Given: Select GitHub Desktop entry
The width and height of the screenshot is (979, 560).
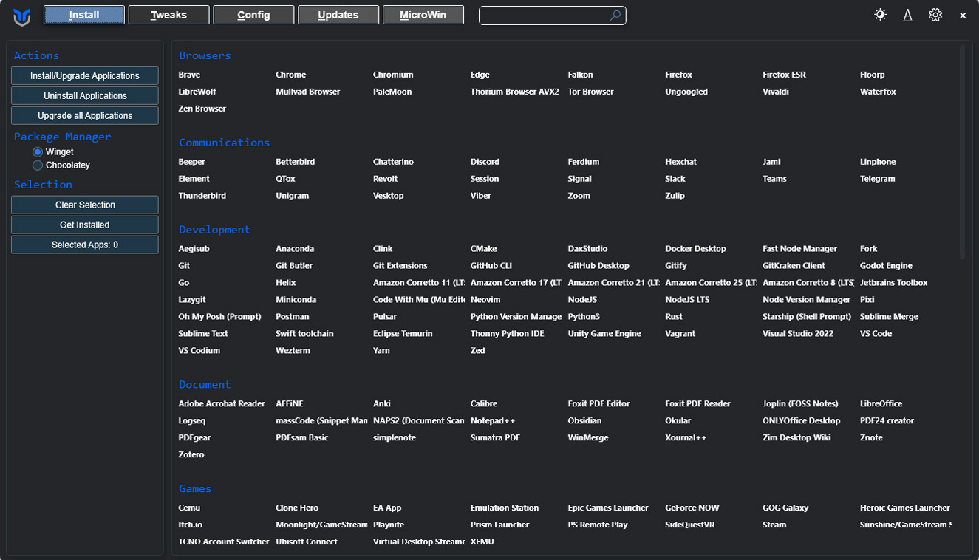Looking at the screenshot, I should click(x=598, y=266).
